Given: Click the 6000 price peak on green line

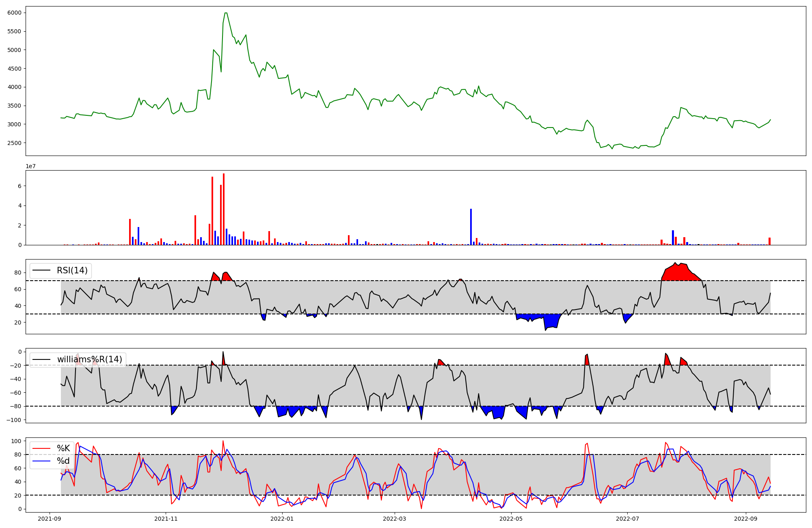Looking at the screenshot, I should [226, 13].
